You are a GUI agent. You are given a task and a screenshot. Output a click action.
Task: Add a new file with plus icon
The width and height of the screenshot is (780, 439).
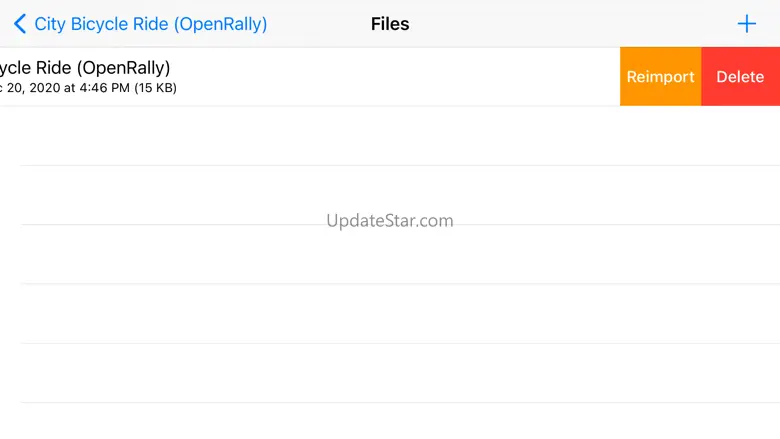[x=747, y=24]
